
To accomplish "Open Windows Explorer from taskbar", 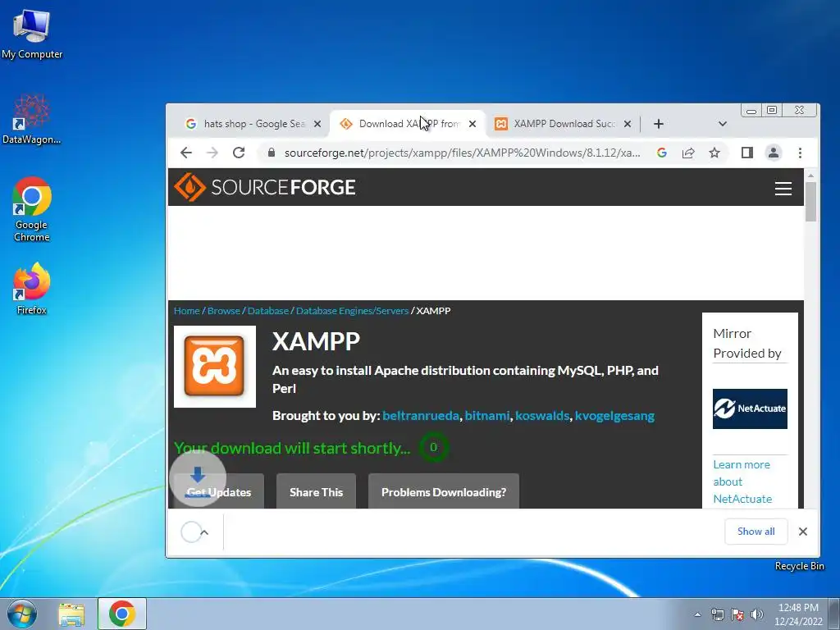I will coord(71,614).
